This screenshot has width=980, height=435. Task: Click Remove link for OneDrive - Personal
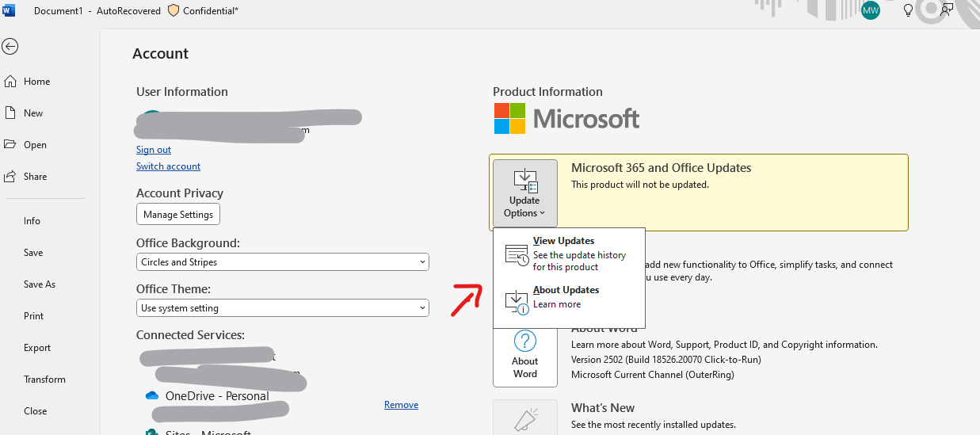click(401, 405)
